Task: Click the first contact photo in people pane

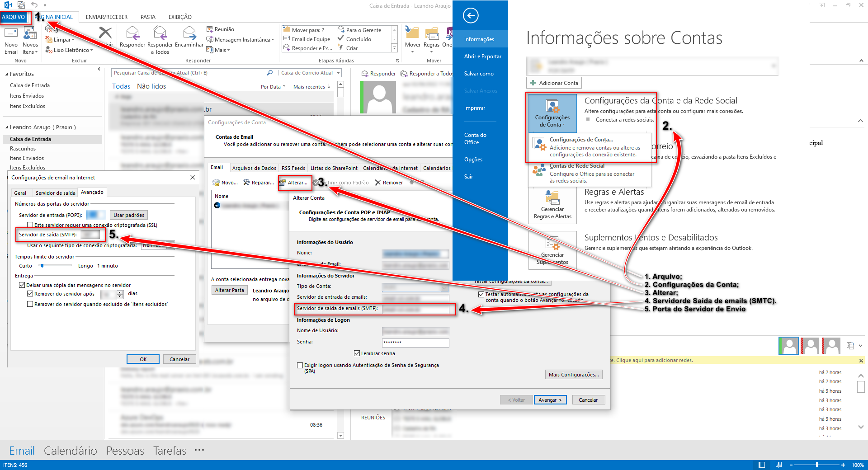Action: 788,346
